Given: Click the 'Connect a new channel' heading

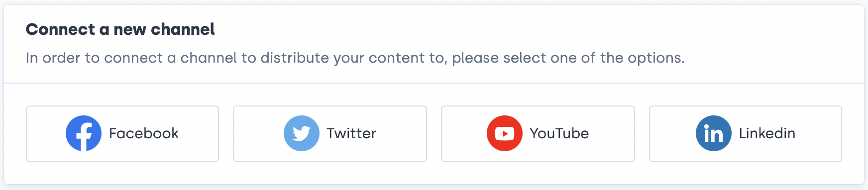Looking at the screenshot, I should [x=120, y=29].
